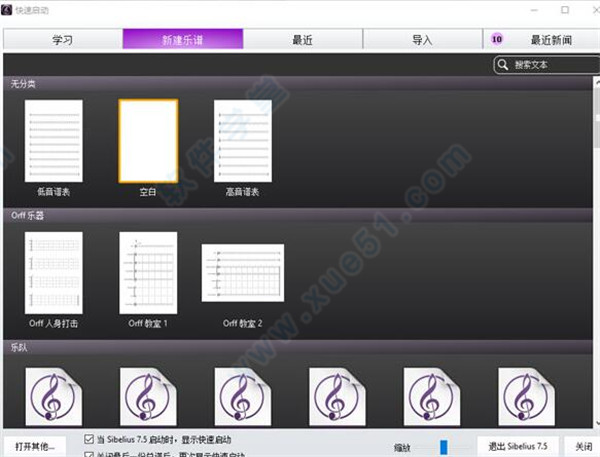600x457 pixels.
Task: Choose the 低音谱表 bass staff template
Action: point(53,141)
